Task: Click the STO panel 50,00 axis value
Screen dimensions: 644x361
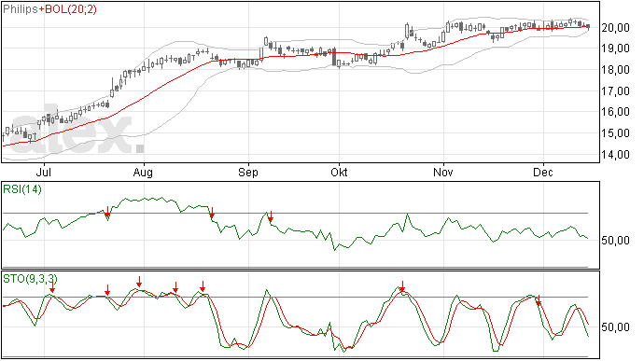Action: (x=615, y=327)
